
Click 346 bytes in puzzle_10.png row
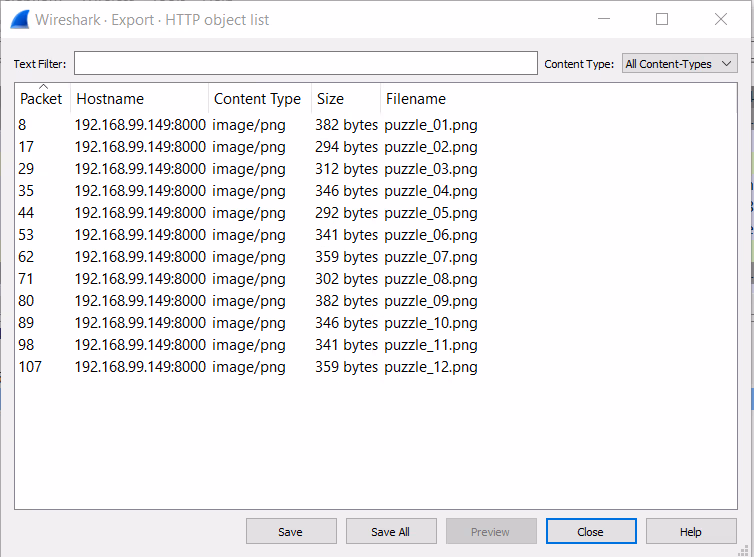click(346, 323)
